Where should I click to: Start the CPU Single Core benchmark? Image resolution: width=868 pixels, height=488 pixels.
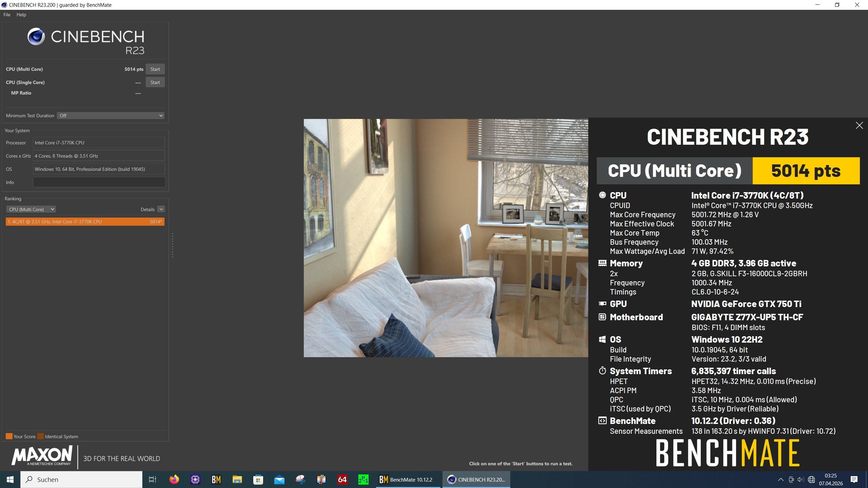(x=155, y=82)
